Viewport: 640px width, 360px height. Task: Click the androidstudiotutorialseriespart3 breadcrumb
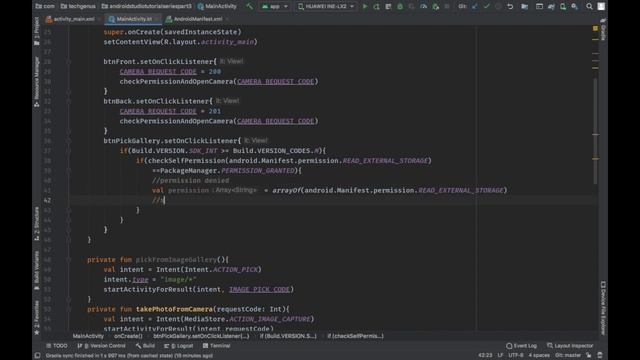click(x=147, y=6)
